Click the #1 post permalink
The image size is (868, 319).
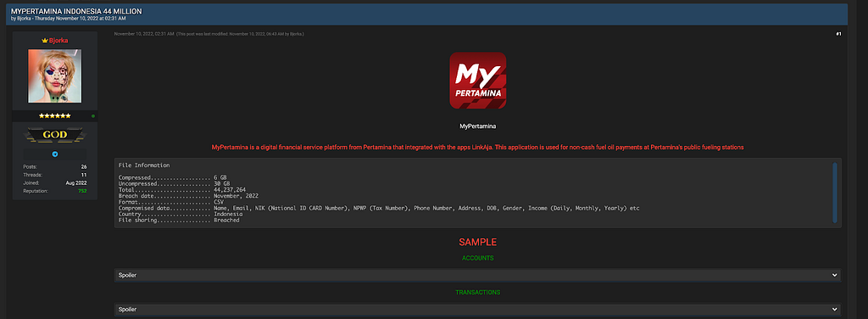(838, 34)
